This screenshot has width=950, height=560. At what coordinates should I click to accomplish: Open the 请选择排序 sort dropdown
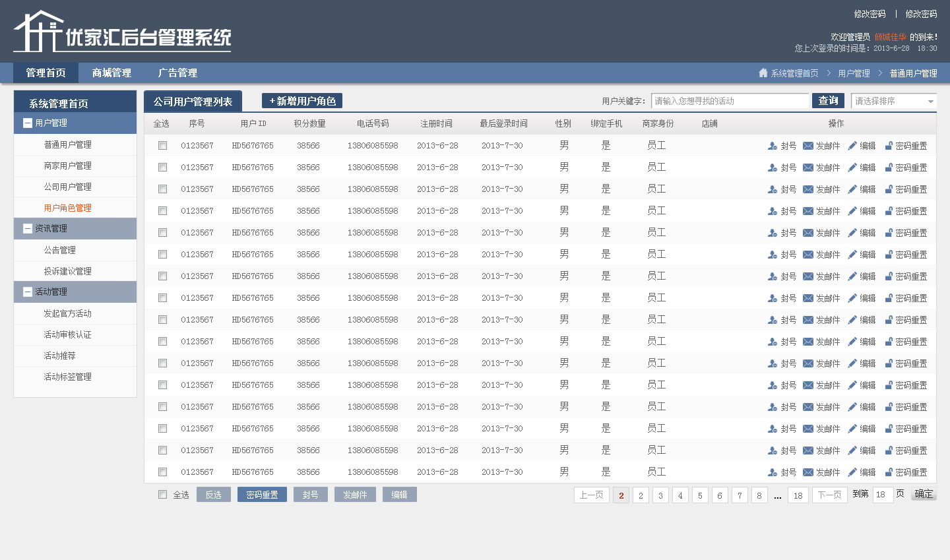894,101
